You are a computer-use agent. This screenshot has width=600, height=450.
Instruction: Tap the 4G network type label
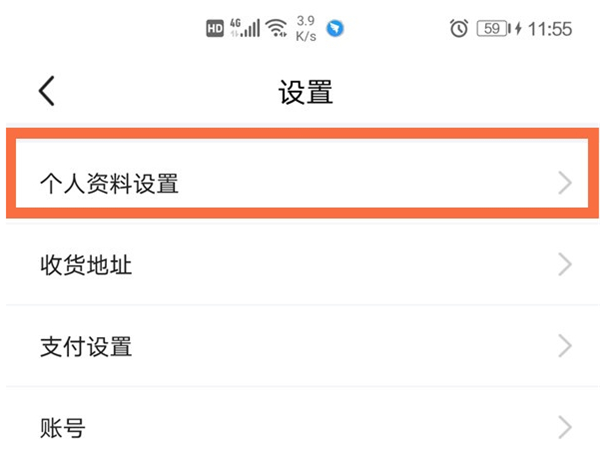tap(237, 23)
